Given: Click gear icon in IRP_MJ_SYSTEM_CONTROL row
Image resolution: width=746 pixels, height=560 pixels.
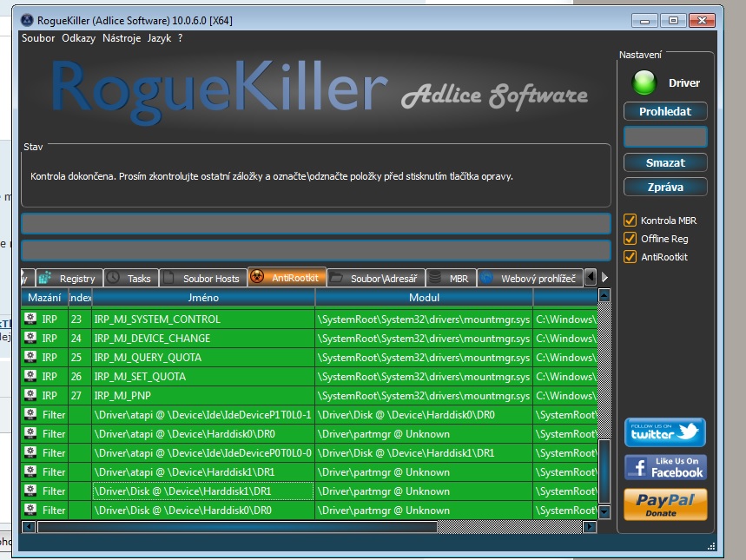Looking at the screenshot, I should pyautogui.click(x=30, y=319).
